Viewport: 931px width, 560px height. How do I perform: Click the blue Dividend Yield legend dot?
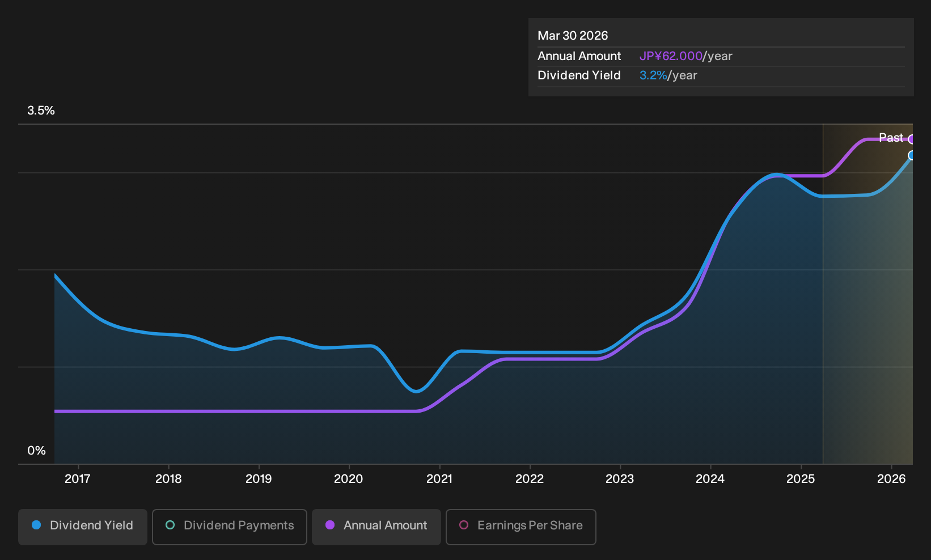coord(36,525)
